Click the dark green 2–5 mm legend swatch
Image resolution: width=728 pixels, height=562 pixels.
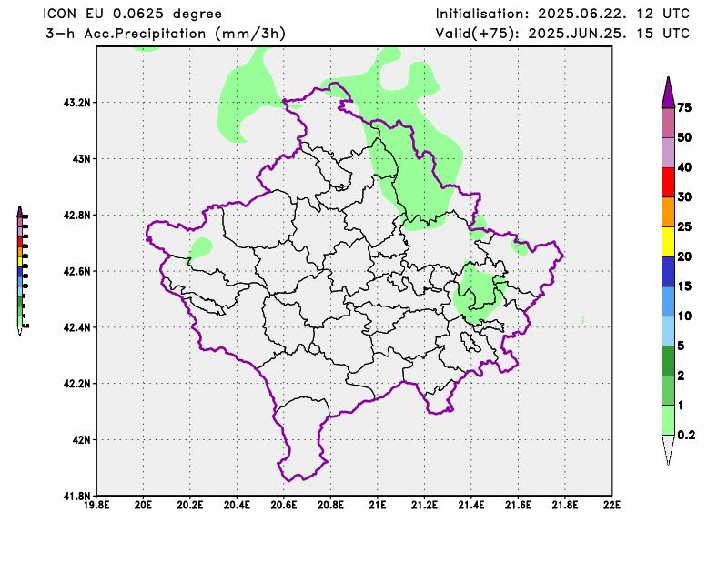click(x=668, y=361)
